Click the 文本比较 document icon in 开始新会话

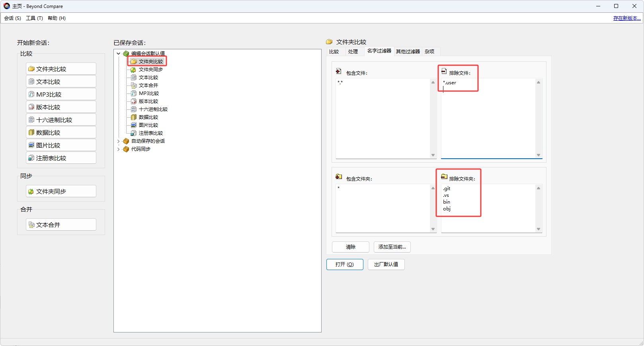pyautogui.click(x=31, y=82)
